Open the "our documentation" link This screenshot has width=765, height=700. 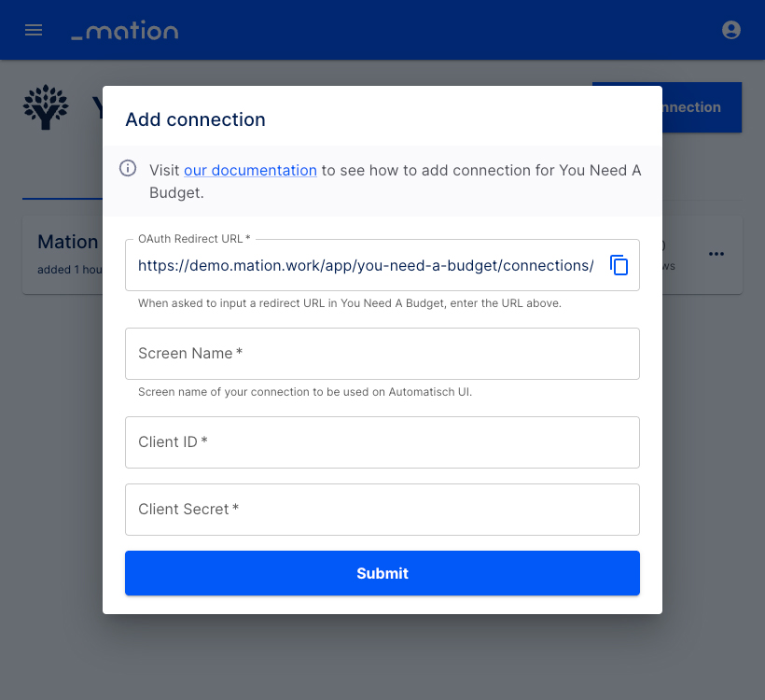coord(250,171)
